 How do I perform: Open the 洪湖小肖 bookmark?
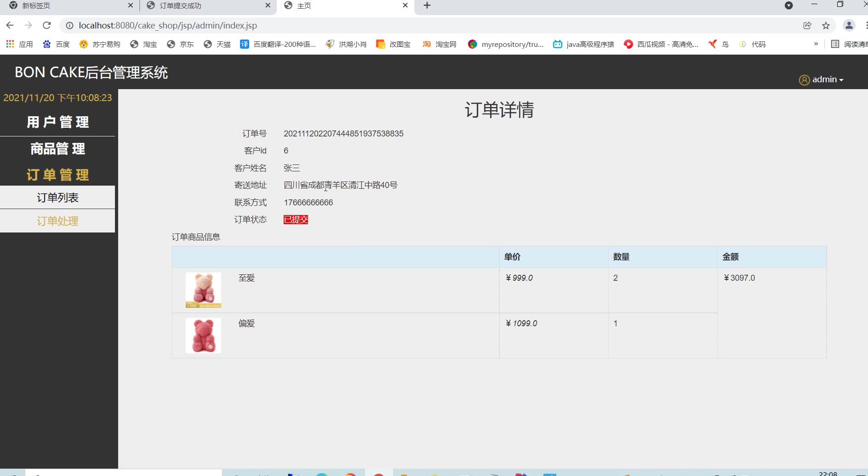coord(346,44)
